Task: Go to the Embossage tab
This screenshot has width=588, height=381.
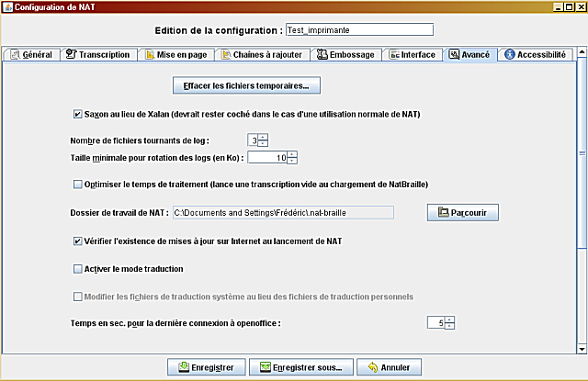Action: pyautogui.click(x=345, y=55)
